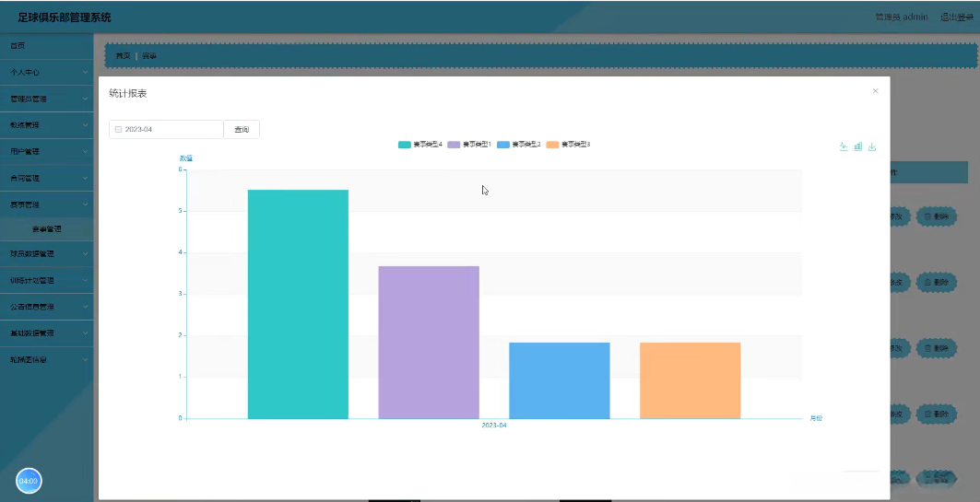
Task: Click x-axis label 2023-04 under chart
Action: coord(494,426)
